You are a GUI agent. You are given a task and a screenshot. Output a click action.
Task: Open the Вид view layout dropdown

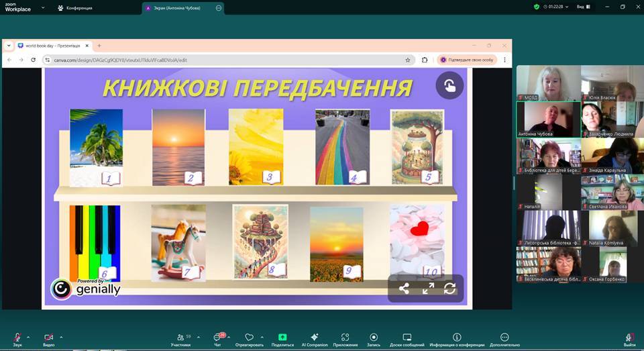coord(582,7)
